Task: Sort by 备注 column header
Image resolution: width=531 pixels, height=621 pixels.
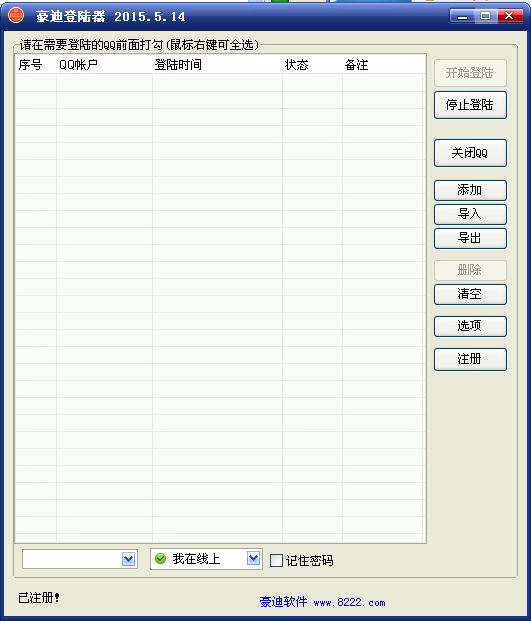Action: point(383,65)
